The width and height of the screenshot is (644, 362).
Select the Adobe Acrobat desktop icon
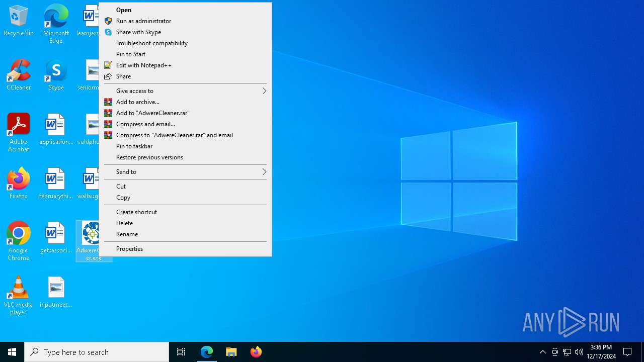click(19, 133)
